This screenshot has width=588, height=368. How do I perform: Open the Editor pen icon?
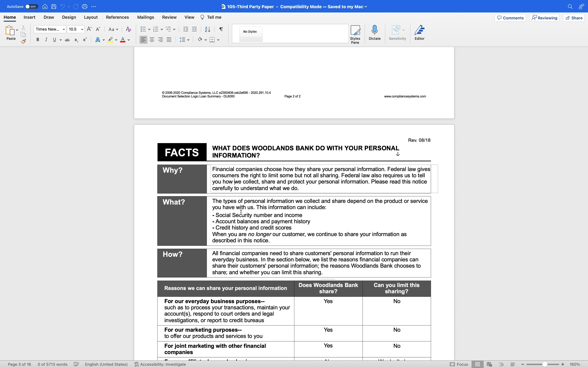[x=420, y=30]
